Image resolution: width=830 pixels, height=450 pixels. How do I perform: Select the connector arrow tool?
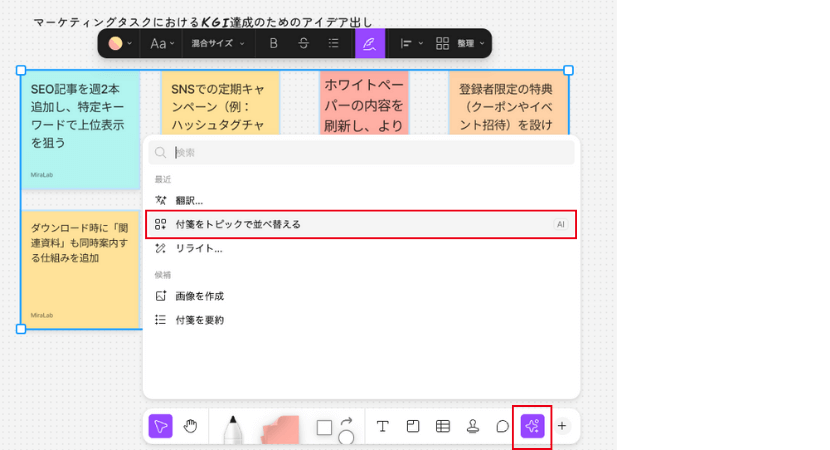347,421
